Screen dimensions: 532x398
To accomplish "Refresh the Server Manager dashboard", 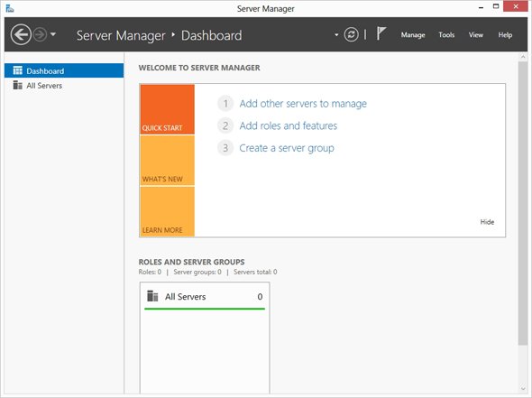I will tap(351, 34).
